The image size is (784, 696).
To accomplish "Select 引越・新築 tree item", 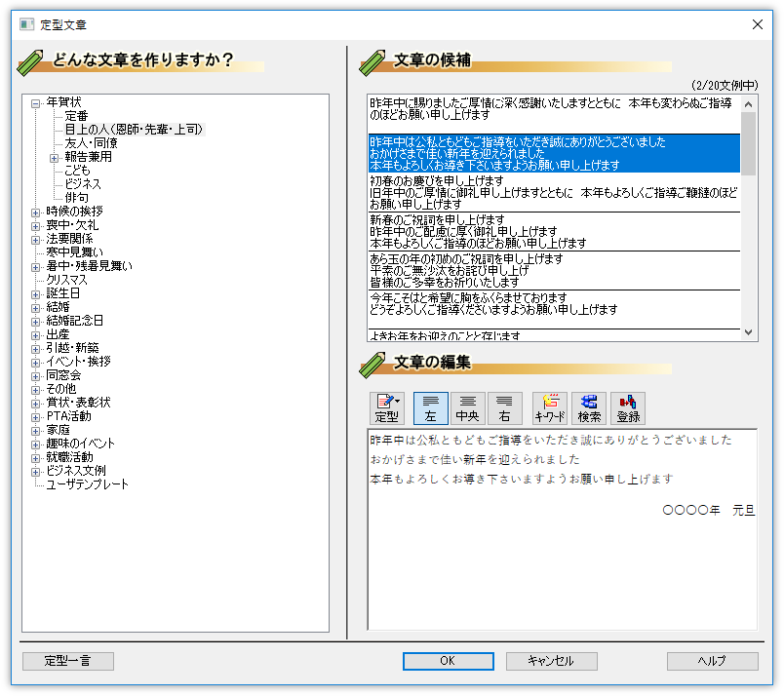I will click(x=72, y=347).
